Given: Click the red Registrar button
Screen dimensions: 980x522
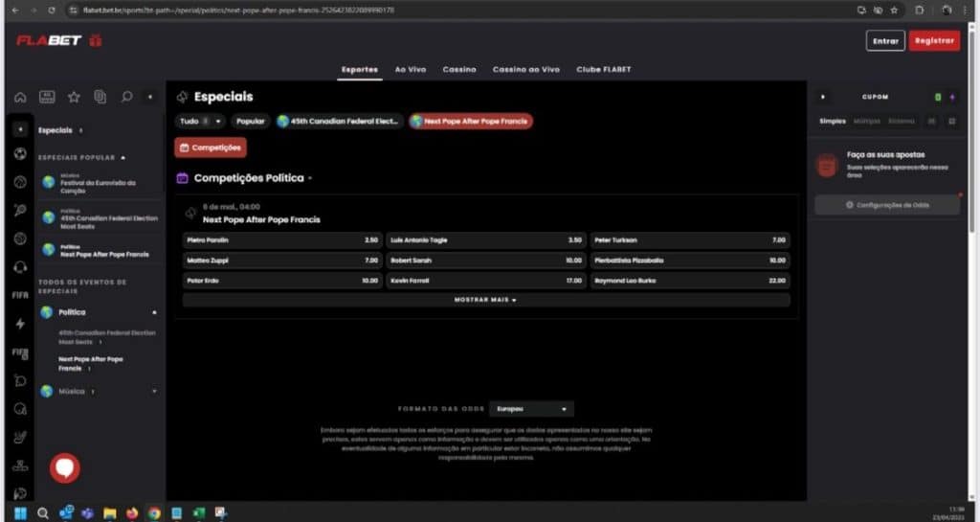Looking at the screenshot, I should 934,40.
